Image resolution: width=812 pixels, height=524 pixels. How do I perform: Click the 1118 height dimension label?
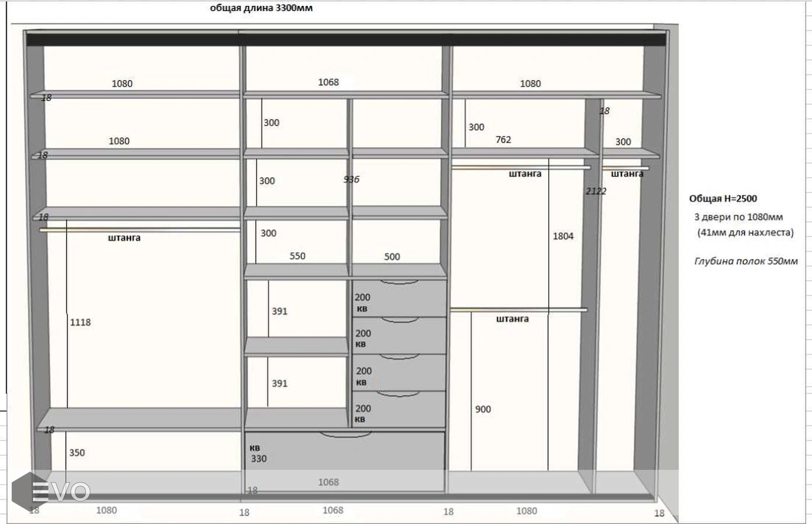80,323
